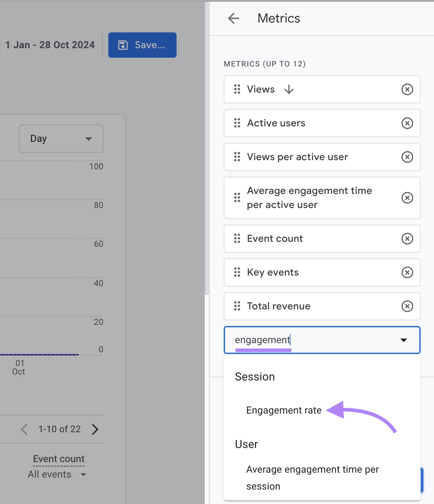This screenshot has height=504, width=434.
Task: Click the drag handle next to Total revenue
Action: point(237,306)
